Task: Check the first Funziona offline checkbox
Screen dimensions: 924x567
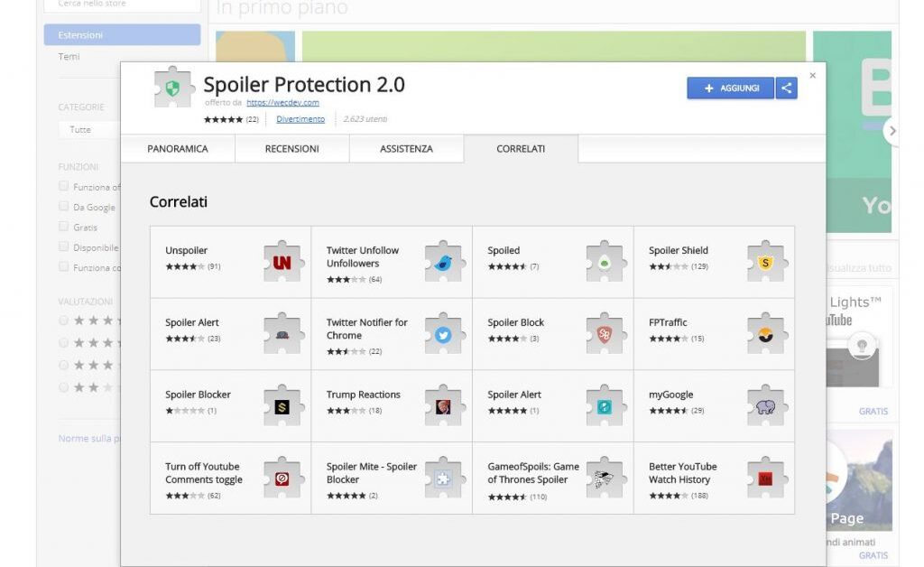Action: 64,186
